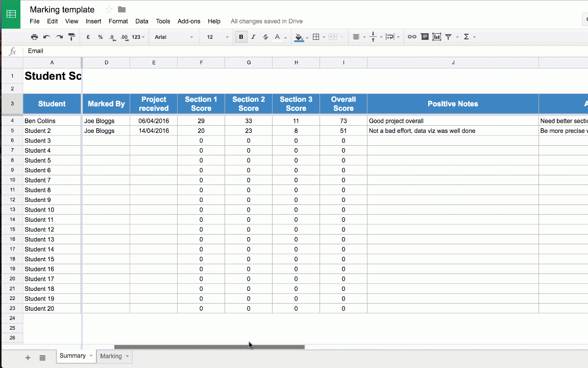588x368 pixels.
Task: Toggle italic text formatting
Action: [253, 37]
